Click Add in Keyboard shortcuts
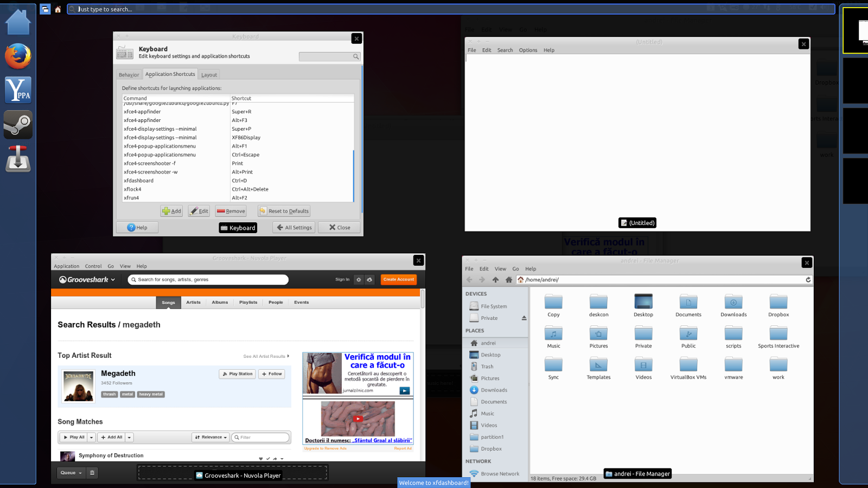This screenshot has height=488, width=868. coord(171,211)
